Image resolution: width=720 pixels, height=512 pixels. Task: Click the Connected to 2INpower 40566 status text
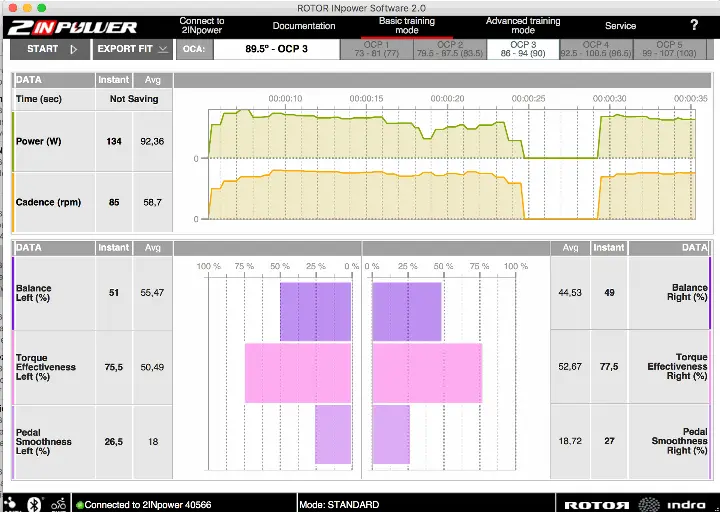[x=147, y=505]
